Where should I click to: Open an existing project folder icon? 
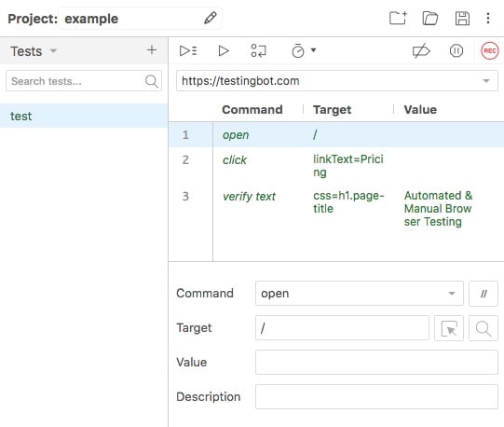(x=430, y=18)
